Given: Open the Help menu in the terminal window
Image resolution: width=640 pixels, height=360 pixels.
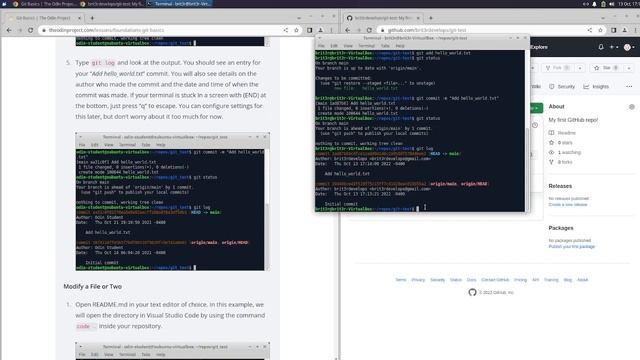Looking at the screenshot, I should tap(400, 46).
